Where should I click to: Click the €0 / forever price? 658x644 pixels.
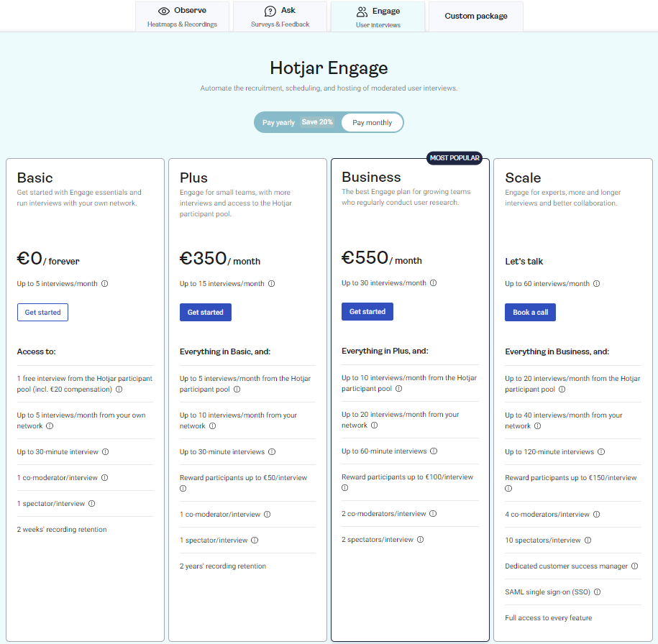point(48,259)
